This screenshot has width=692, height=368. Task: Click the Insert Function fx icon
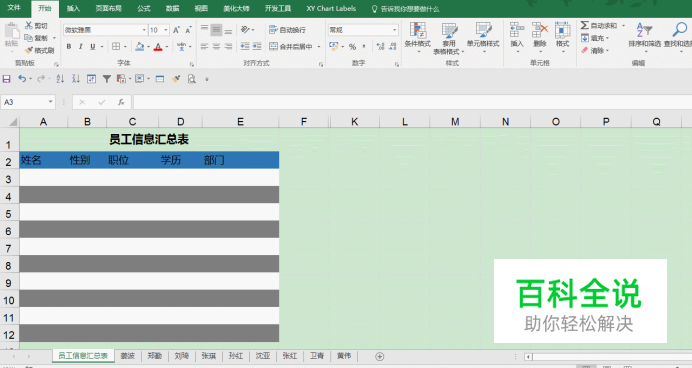pos(121,102)
